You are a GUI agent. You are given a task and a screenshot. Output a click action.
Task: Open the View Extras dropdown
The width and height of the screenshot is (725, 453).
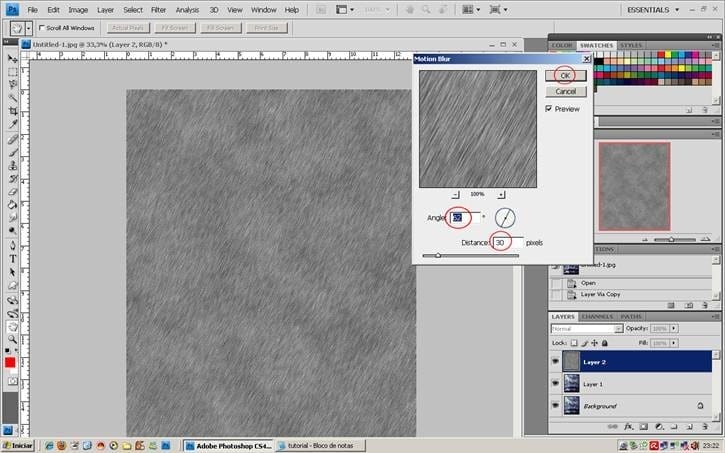click(x=345, y=9)
